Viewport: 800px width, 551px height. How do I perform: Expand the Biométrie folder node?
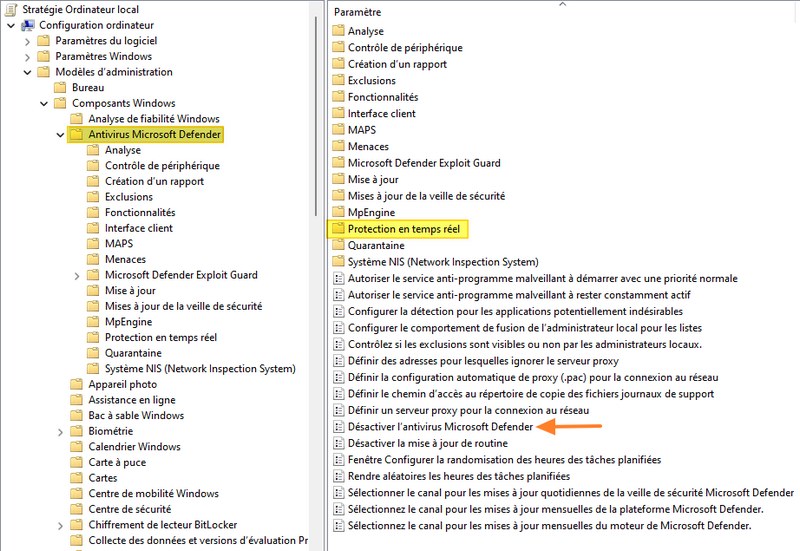(x=61, y=431)
